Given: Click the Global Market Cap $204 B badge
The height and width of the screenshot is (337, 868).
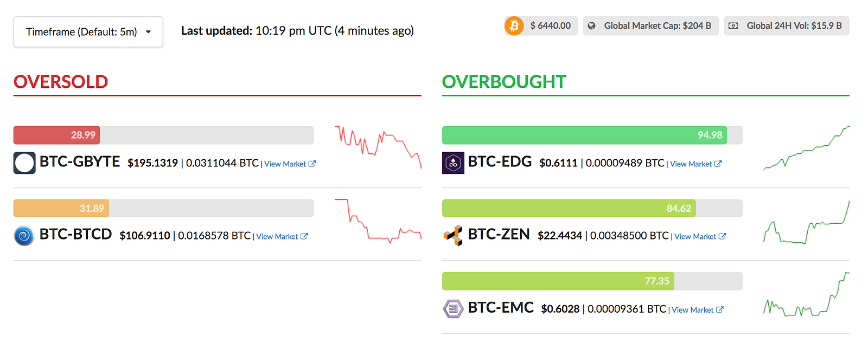Looking at the screenshot, I should (x=651, y=25).
